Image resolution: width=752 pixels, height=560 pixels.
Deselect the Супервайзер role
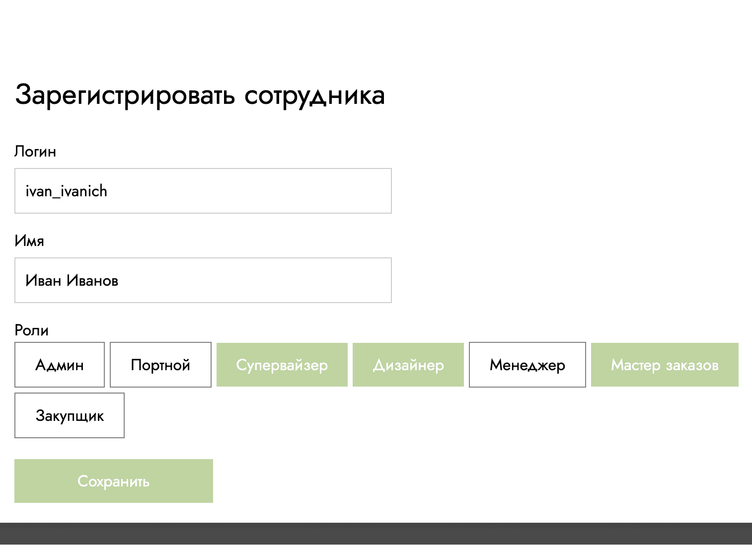282,365
